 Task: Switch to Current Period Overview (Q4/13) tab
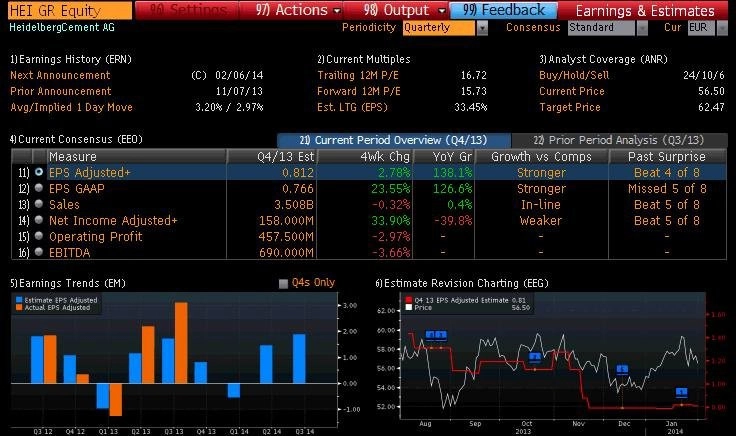(393, 140)
